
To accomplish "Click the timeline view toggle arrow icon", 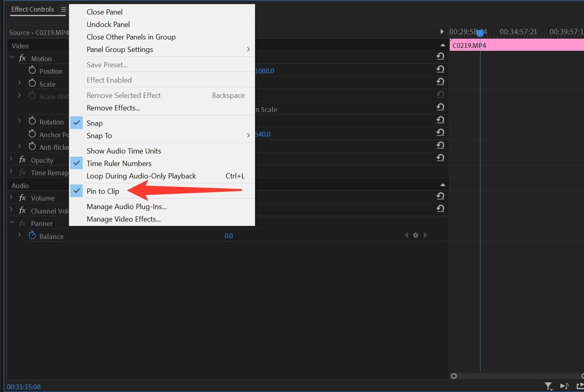I will point(442,32).
